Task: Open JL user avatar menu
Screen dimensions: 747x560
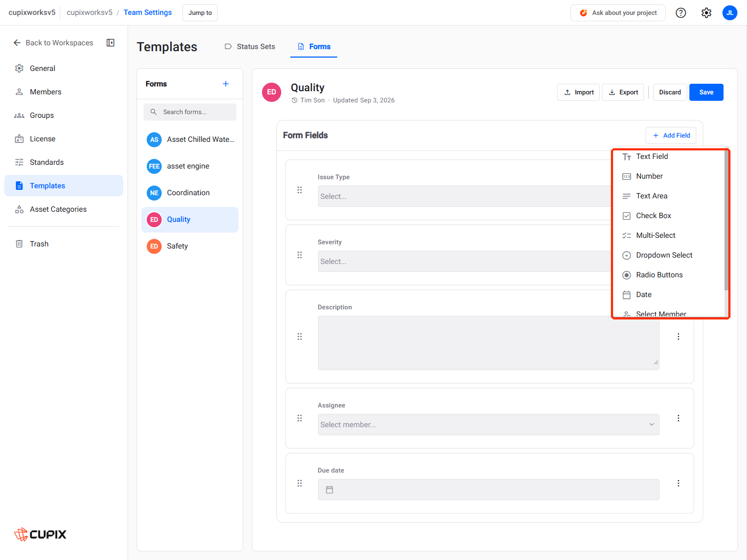Action: 730,13
